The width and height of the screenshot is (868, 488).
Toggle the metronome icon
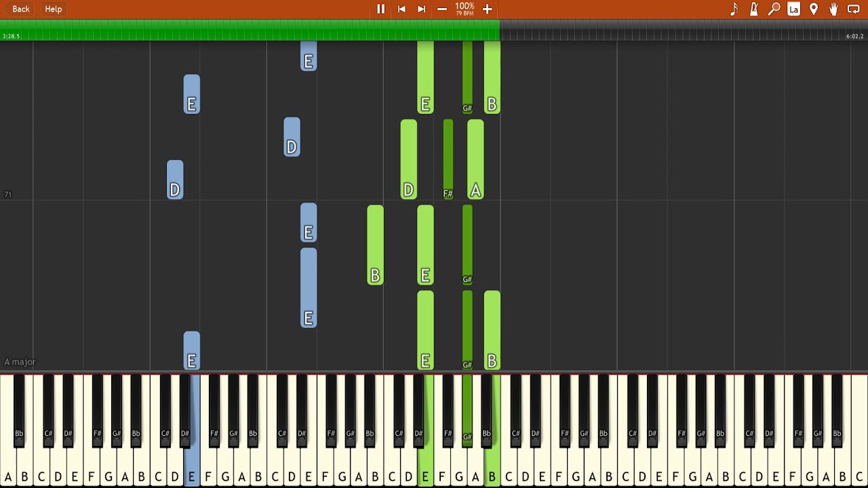[753, 9]
